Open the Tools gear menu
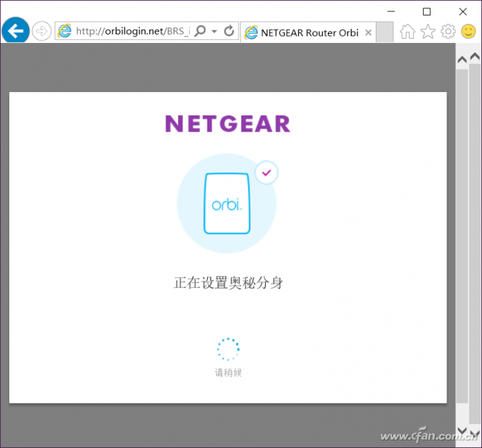482x448 pixels. [448, 32]
